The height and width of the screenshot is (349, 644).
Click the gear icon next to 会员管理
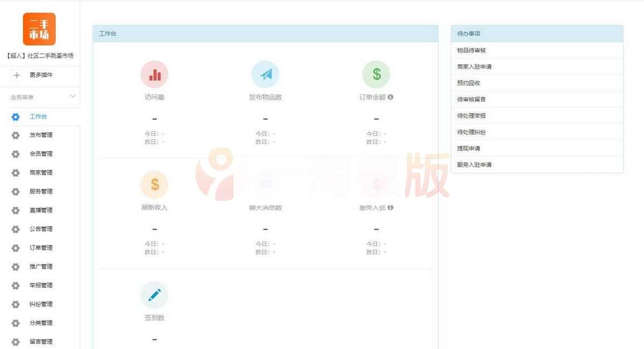point(15,154)
